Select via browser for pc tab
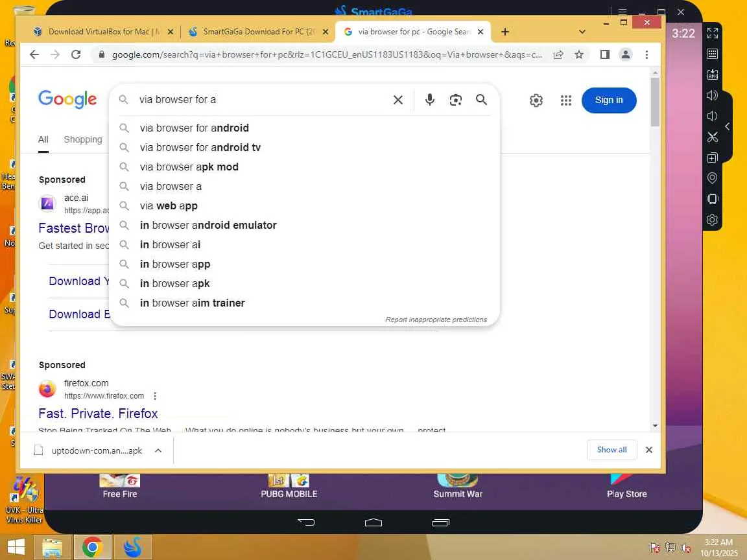 click(x=413, y=32)
